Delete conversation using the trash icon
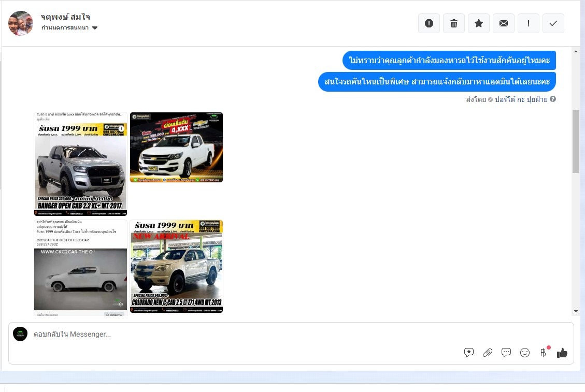 pos(454,23)
